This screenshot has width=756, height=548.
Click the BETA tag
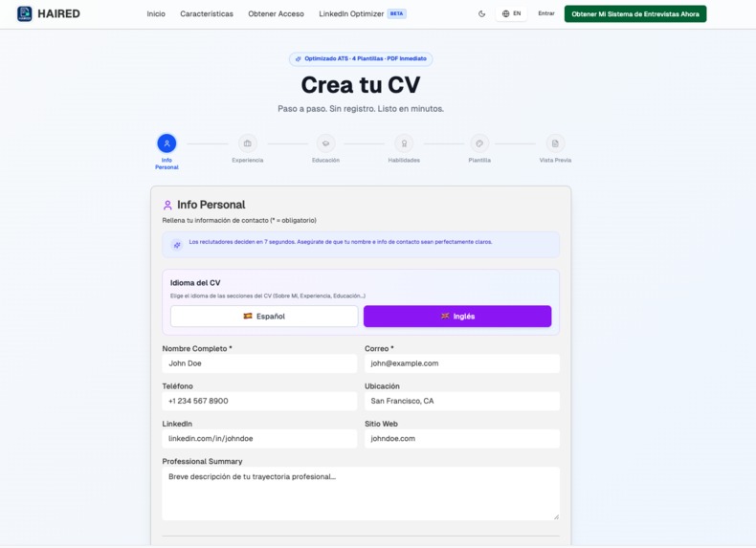[397, 14]
